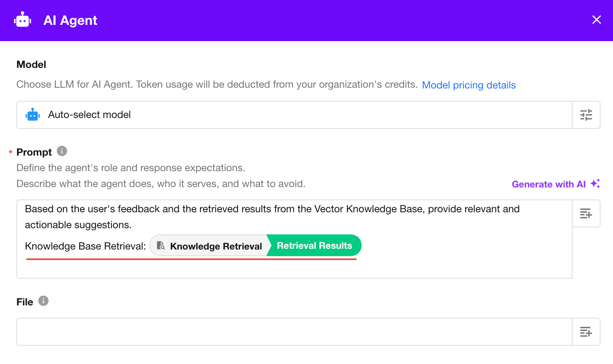Open the Model pricing details link
613x364 pixels.
click(x=468, y=85)
